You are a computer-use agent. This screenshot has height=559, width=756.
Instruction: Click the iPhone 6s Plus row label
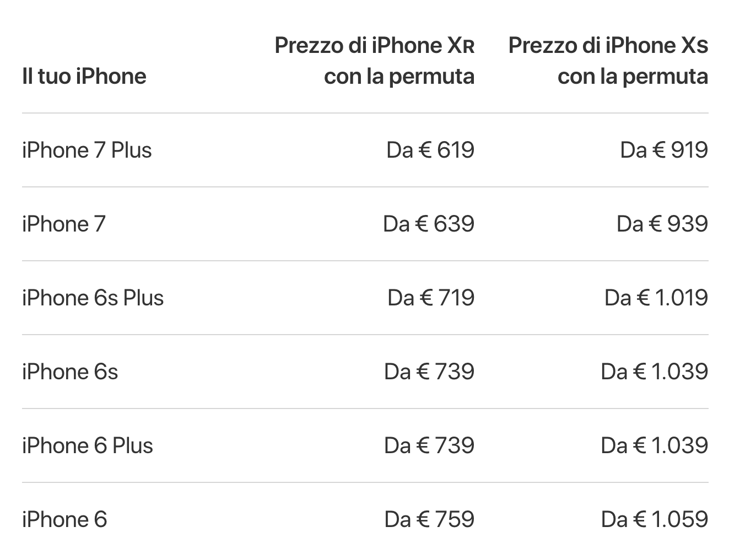93,298
